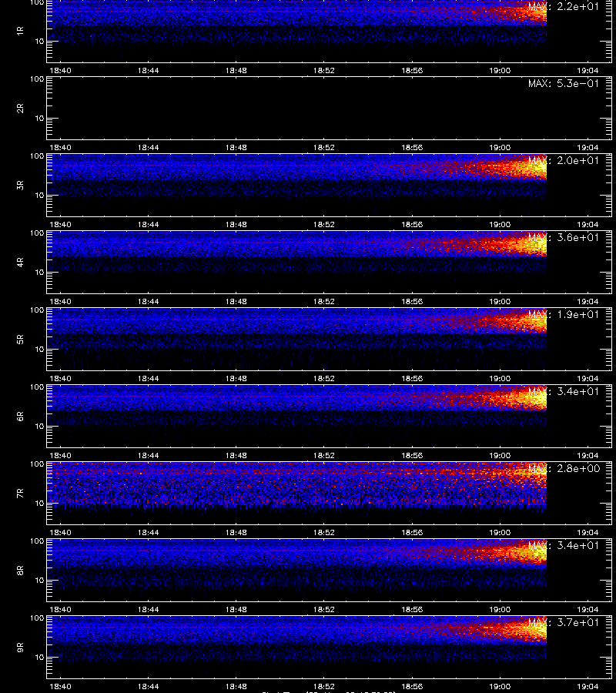
Task: Click the '10' y-axis label of panel 7R
Action: tap(39, 504)
